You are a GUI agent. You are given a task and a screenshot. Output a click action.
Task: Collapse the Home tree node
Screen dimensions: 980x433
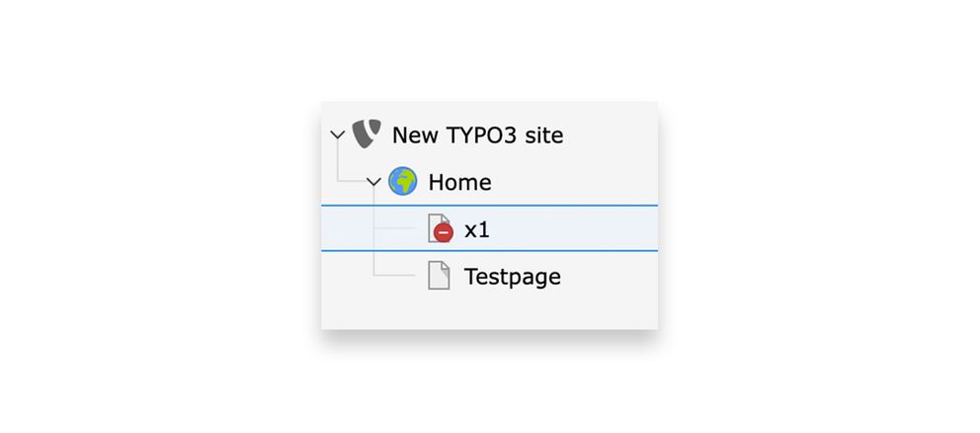click(x=373, y=182)
